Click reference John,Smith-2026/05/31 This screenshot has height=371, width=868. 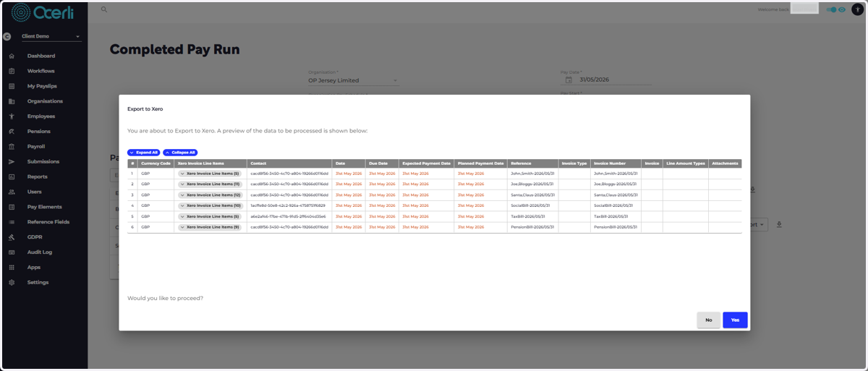coord(532,174)
